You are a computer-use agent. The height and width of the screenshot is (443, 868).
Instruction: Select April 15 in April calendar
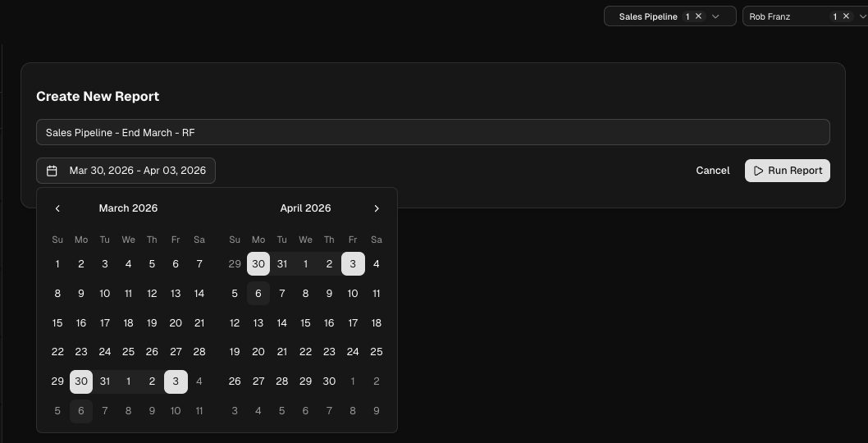[305, 323]
